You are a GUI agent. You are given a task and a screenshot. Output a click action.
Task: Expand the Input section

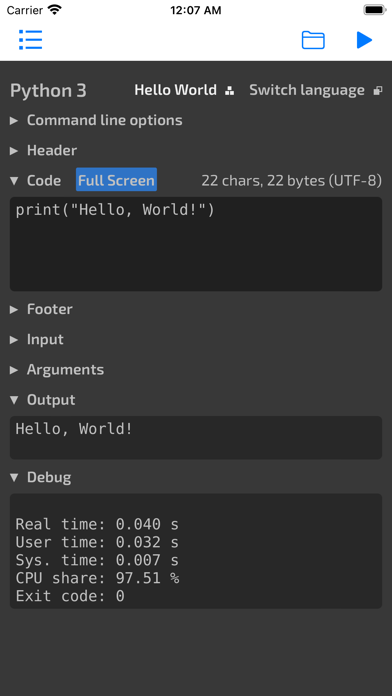pyautogui.click(x=37, y=339)
